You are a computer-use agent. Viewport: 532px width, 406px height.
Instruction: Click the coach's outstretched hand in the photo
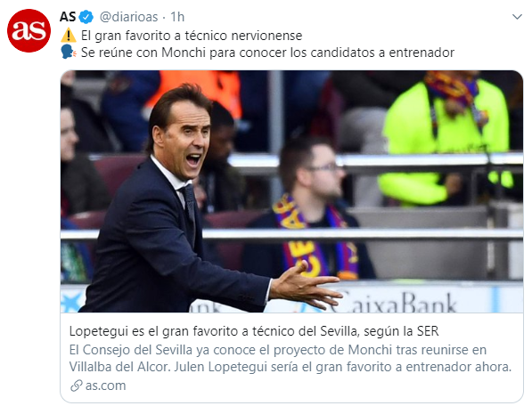306,287
